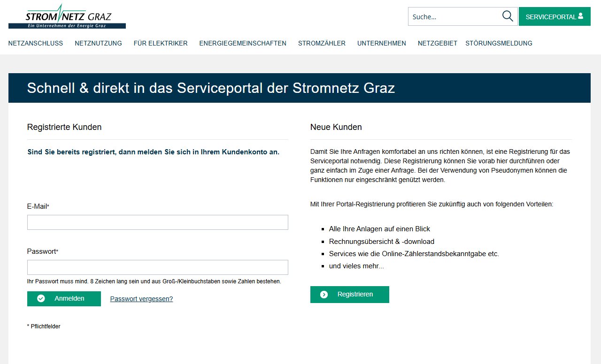Click 'Rechnungsübersicht & -download' list item
The image size is (601, 364).
click(x=382, y=242)
